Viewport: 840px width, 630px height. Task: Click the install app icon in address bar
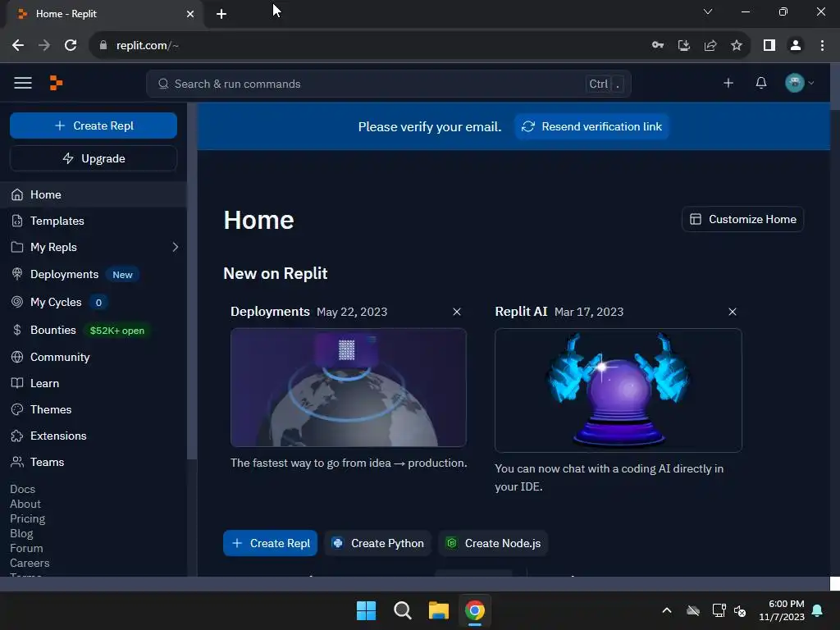point(684,46)
